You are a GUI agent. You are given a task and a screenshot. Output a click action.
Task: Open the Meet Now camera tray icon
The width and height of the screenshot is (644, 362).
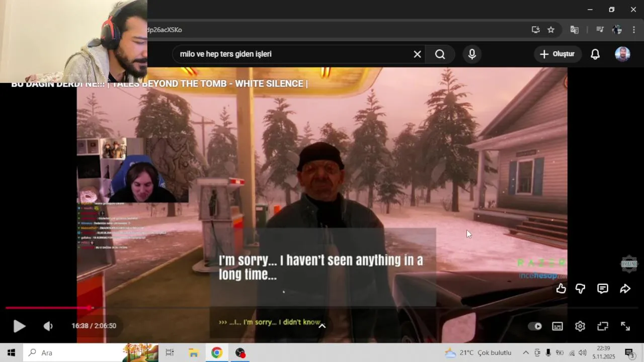(537, 352)
